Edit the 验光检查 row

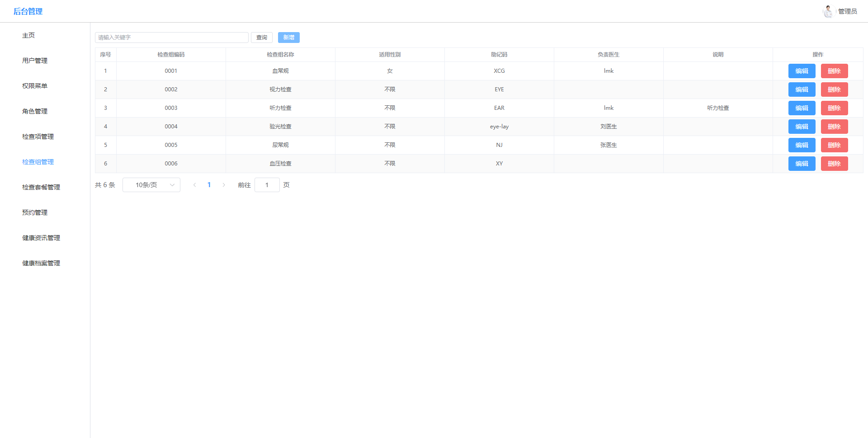802,127
